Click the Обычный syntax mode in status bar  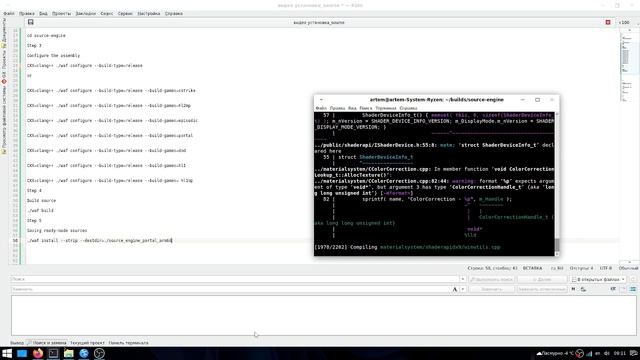628,268
